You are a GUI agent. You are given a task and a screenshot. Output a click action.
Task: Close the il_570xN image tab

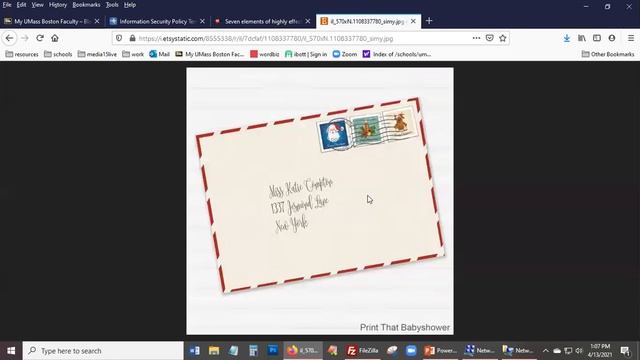pos(413,21)
